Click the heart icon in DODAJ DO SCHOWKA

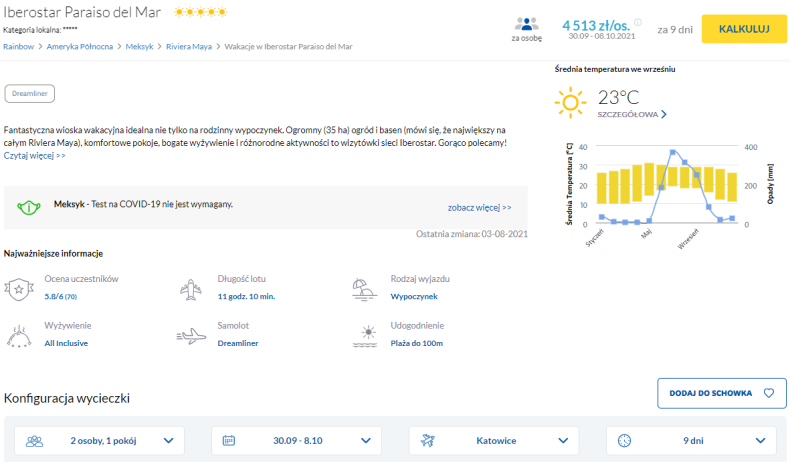(769, 393)
